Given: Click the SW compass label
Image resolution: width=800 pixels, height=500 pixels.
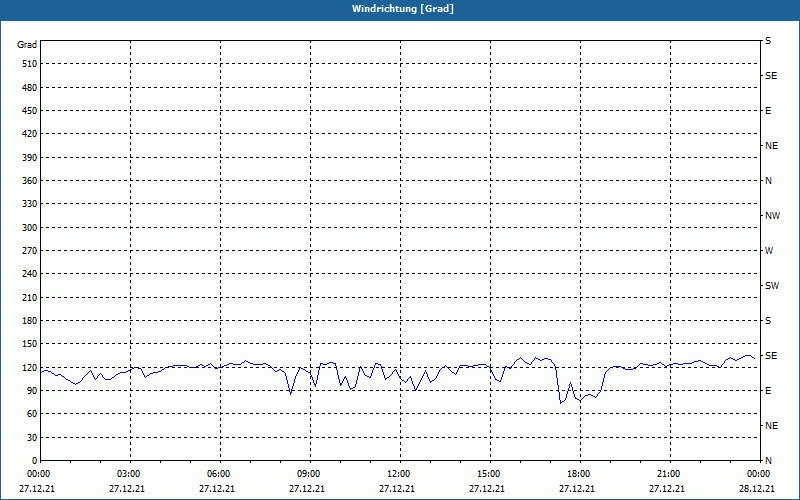Looking at the screenshot, I should (772, 286).
